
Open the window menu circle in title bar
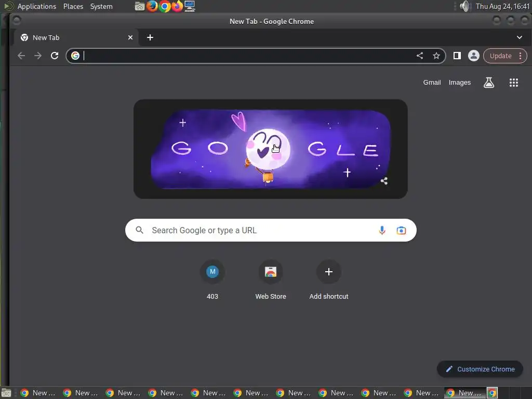[x=16, y=21]
